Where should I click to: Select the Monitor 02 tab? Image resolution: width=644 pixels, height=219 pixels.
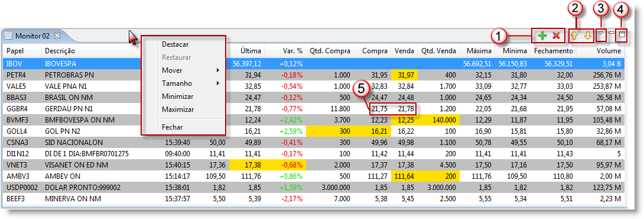(32, 36)
